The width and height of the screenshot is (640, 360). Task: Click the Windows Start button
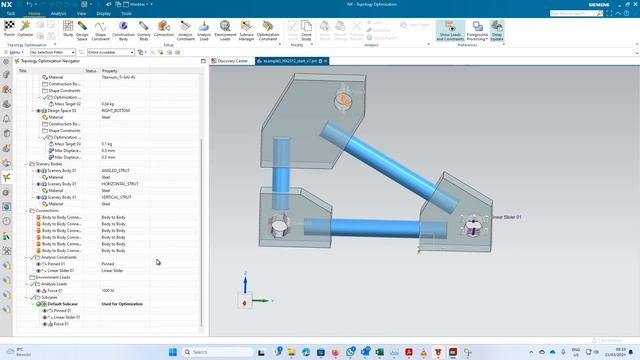tap(173, 352)
